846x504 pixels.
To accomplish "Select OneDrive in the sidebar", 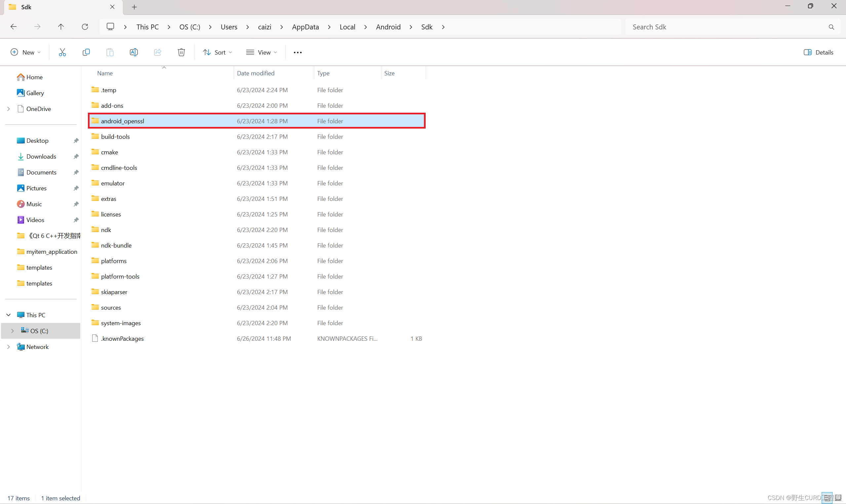I will 34,109.
